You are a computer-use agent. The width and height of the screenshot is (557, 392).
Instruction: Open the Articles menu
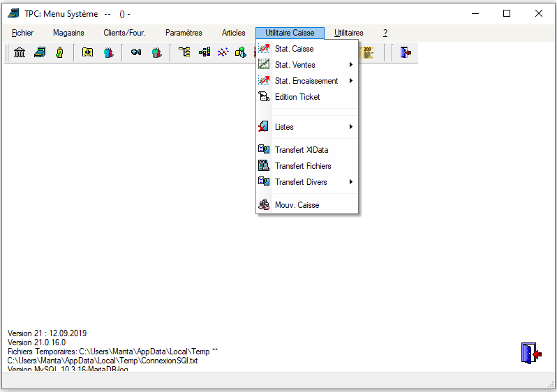(233, 33)
